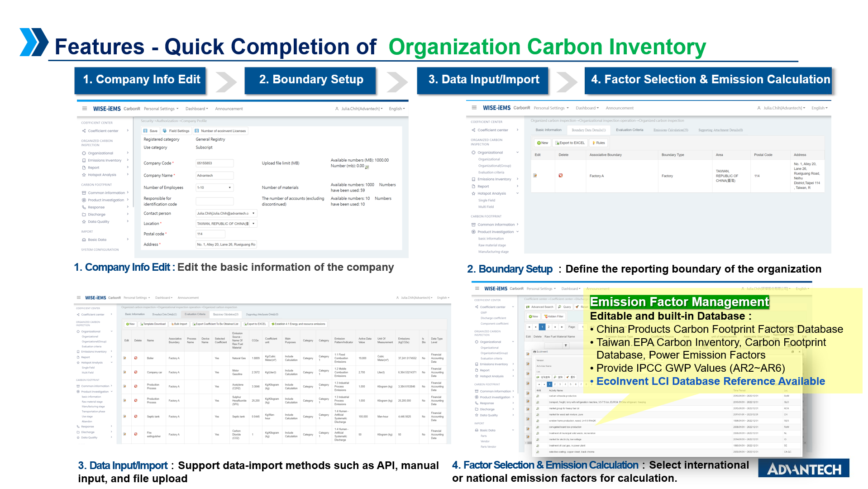Click Hidden Filter in Factor Selection screen
The width and height of the screenshot is (868, 489).
(x=553, y=316)
